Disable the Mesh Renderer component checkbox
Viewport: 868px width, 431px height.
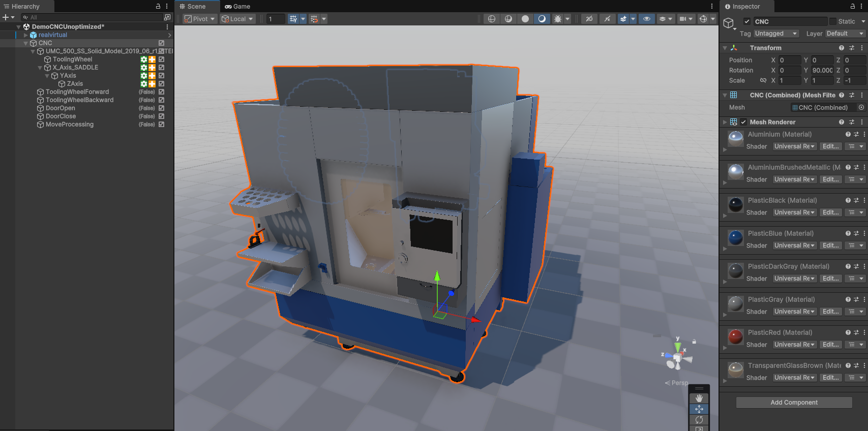[743, 122]
